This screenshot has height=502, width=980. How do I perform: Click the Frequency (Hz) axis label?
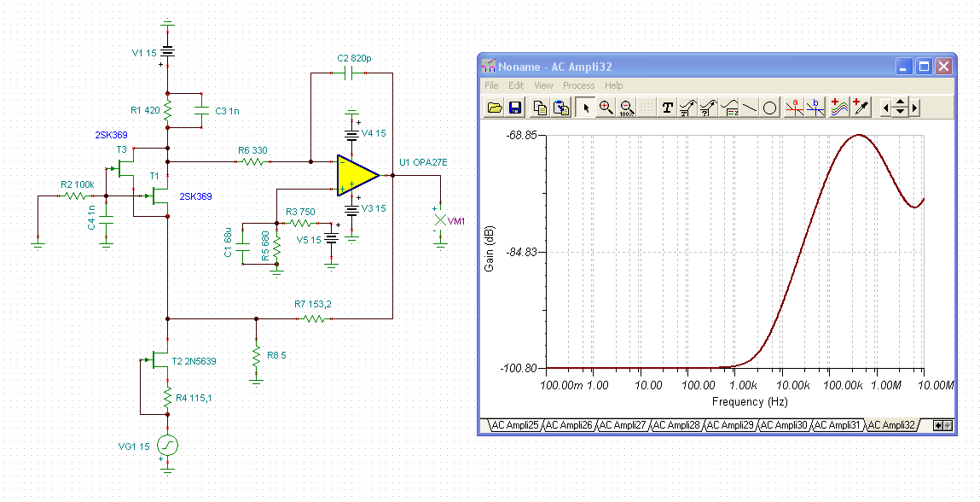750,402
